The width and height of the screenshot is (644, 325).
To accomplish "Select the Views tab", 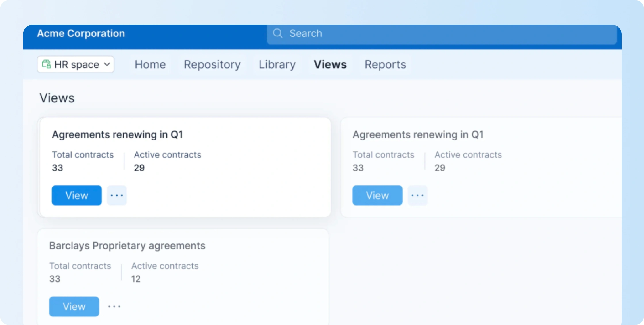I will click(330, 65).
